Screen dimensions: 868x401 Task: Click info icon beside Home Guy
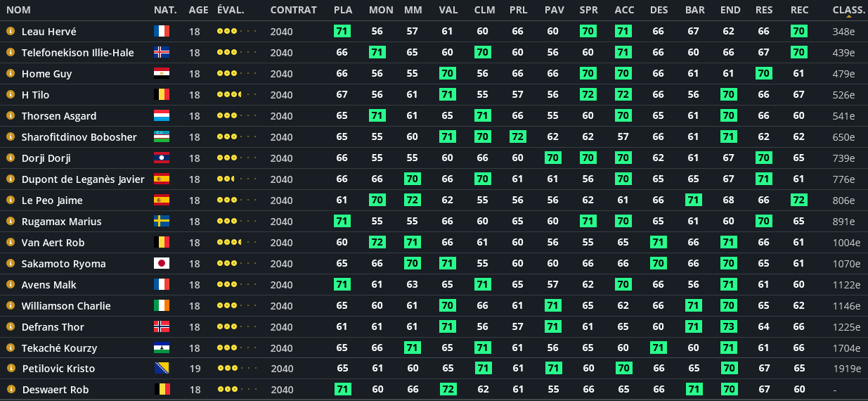click(x=11, y=73)
